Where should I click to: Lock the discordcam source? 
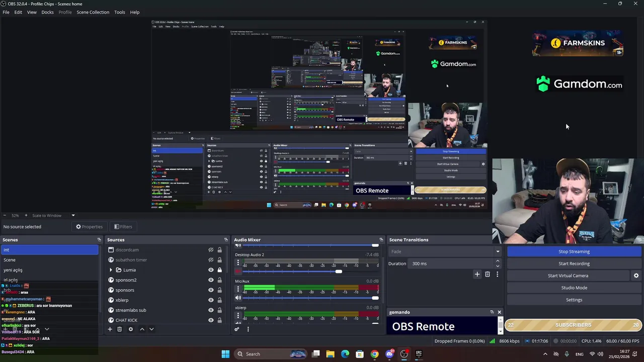[219, 250]
